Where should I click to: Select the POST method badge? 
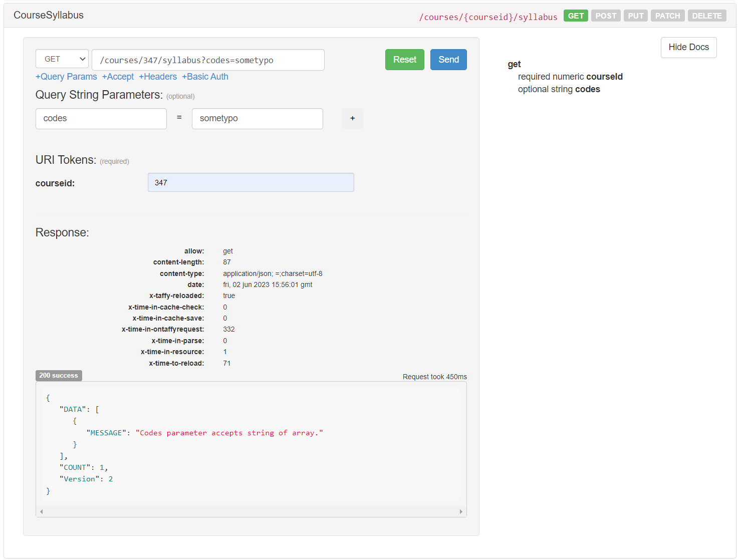click(606, 16)
